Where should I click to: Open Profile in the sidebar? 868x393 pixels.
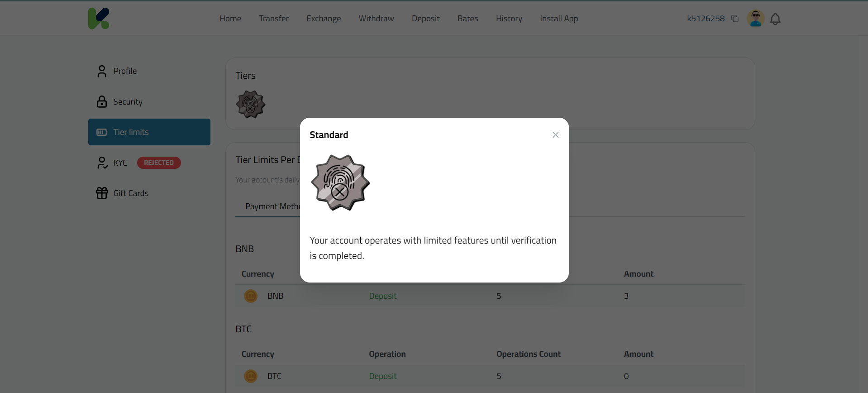pos(149,71)
